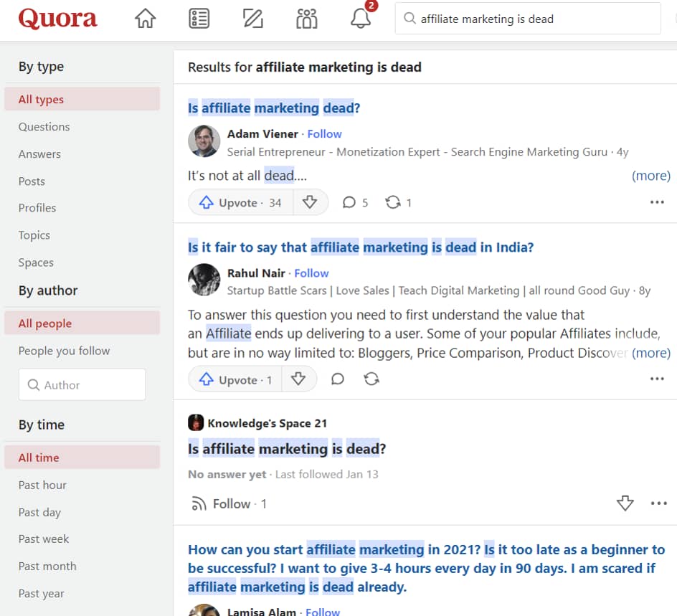Image resolution: width=677 pixels, height=616 pixels.
Task: Filter results by Answers
Action: [39, 154]
